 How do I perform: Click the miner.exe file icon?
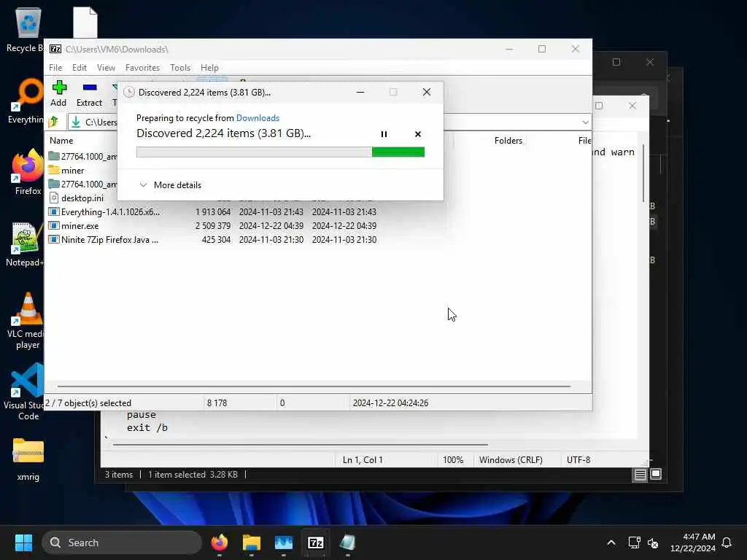[x=54, y=226]
